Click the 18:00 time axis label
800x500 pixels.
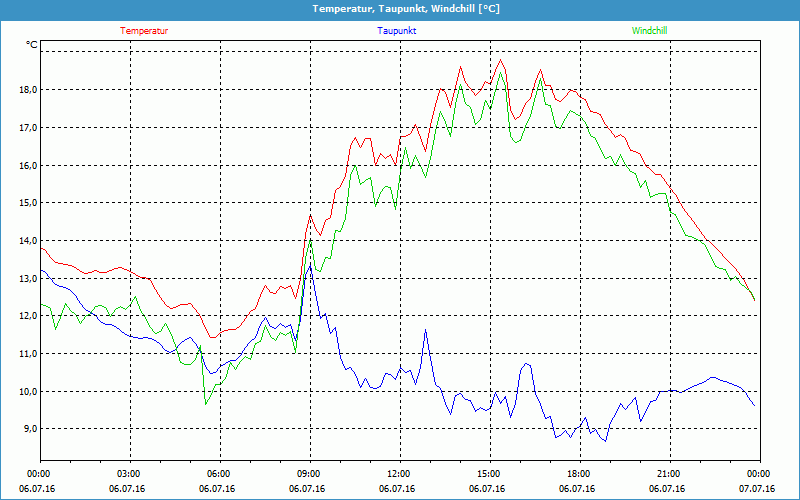(x=580, y=474)
